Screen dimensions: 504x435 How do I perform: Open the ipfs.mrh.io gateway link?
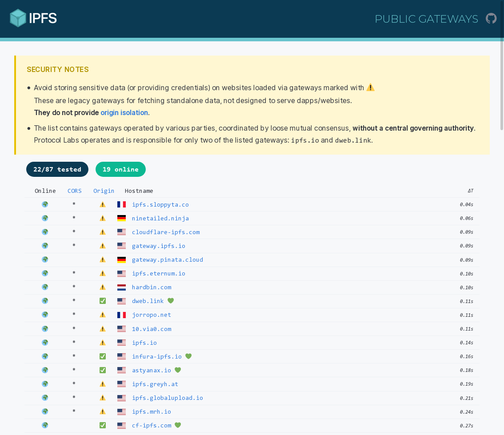click(152, 412)
